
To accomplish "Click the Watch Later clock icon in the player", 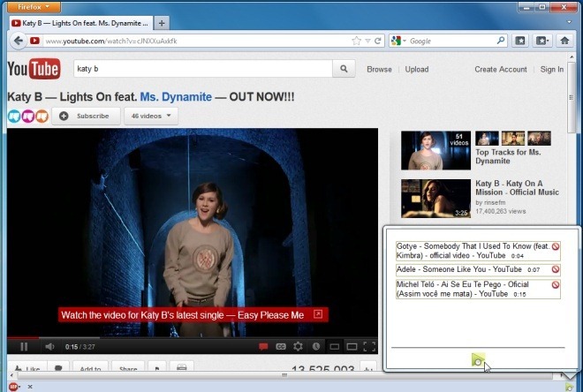I will tap(316, 347).
